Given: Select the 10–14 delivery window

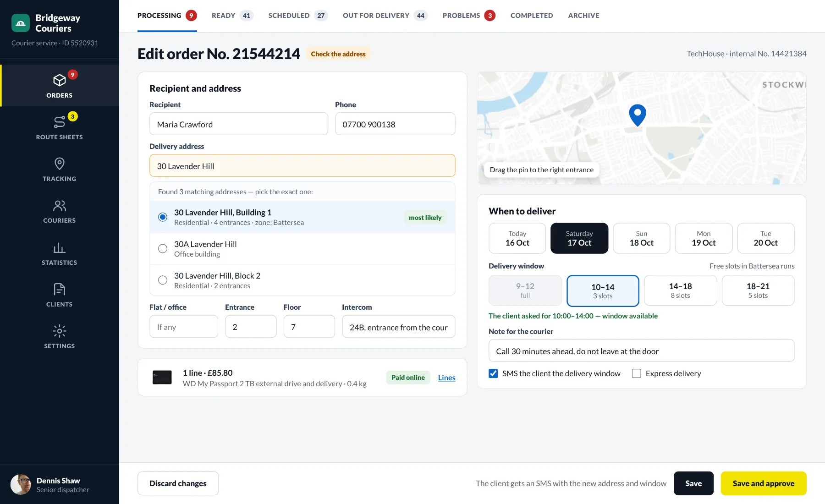Looking at the screenshot, I should point(603,291).
